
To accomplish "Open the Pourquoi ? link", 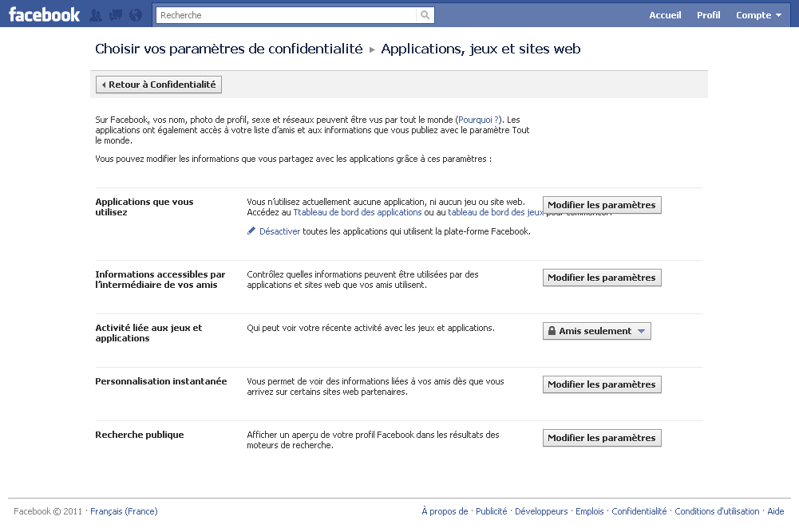I will (478, 120).
